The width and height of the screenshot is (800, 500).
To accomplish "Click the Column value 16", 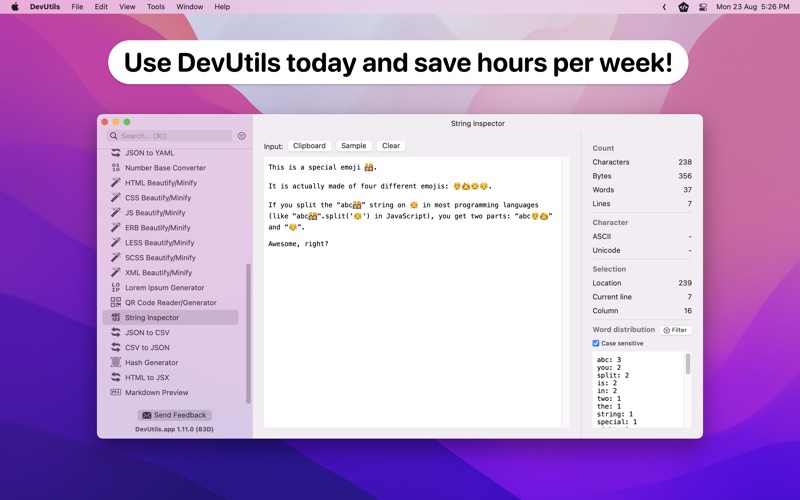I will click(688, 310).
